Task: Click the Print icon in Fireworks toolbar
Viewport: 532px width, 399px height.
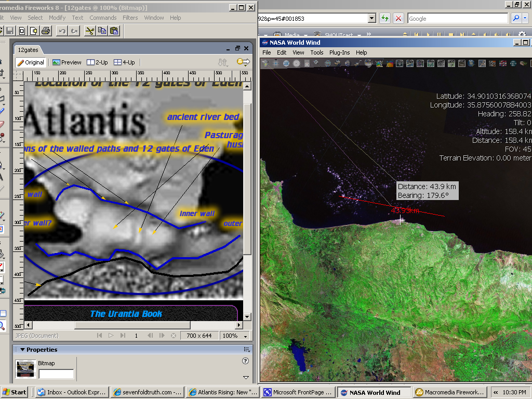Action: [46, 31]
